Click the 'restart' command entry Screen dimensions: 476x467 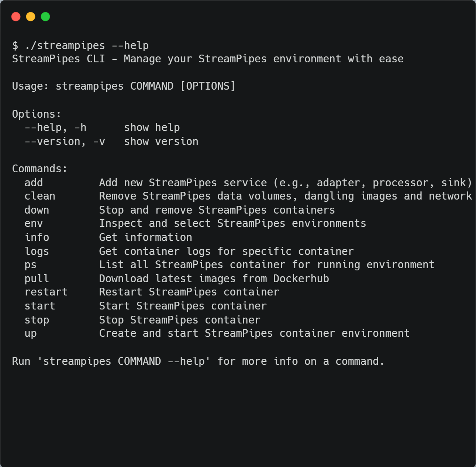(x=46, y=292)
